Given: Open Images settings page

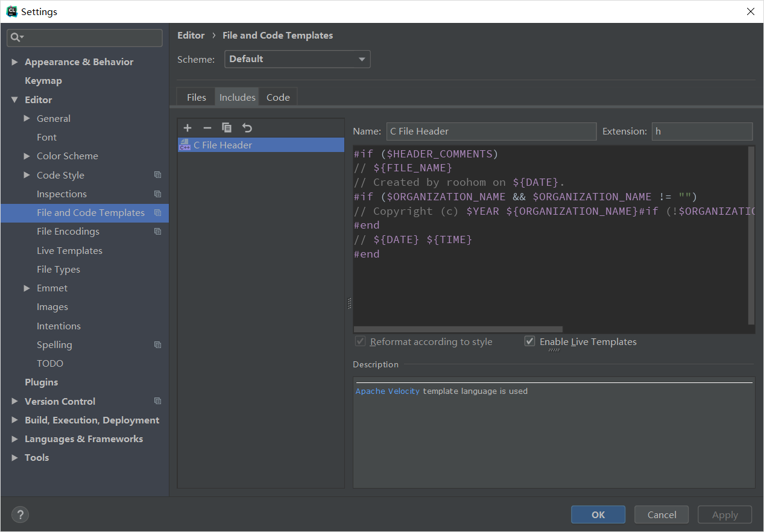Looking at the screenshot, I should click(x=52, y=306).
